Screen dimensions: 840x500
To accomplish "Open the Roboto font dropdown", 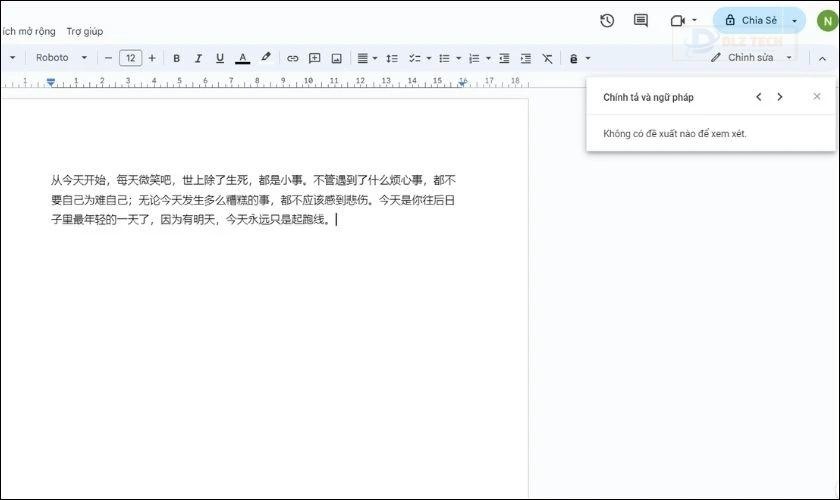I will [x=61, y=58].
